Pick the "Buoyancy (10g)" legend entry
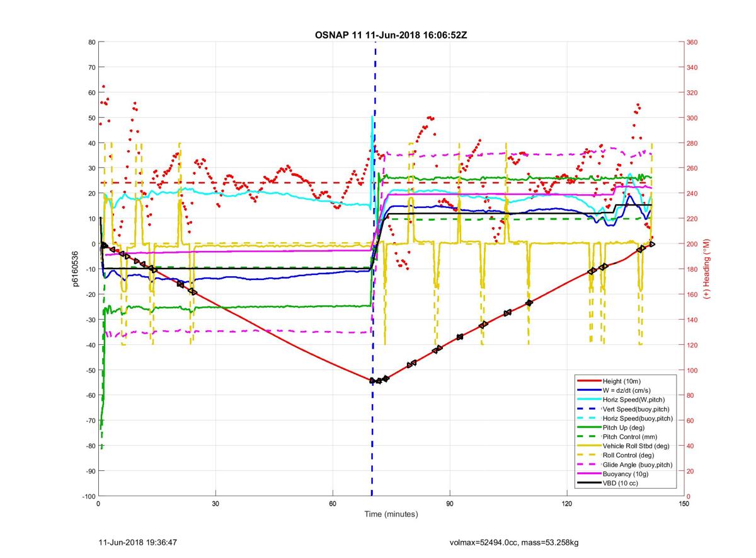The height and width of the screenshot is (558, 756). pos(625,474)
